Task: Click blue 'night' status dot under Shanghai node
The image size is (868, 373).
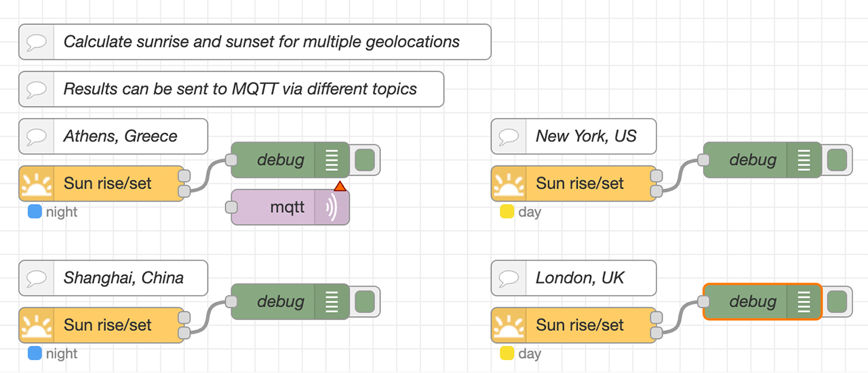Action: [x=35, y=354]
